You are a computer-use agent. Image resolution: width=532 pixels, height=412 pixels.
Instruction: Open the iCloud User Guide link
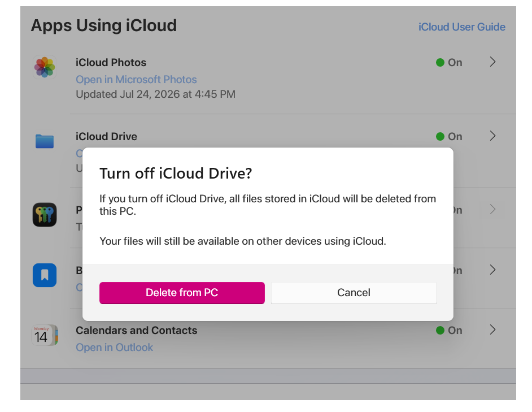click(x=462, y=27)
